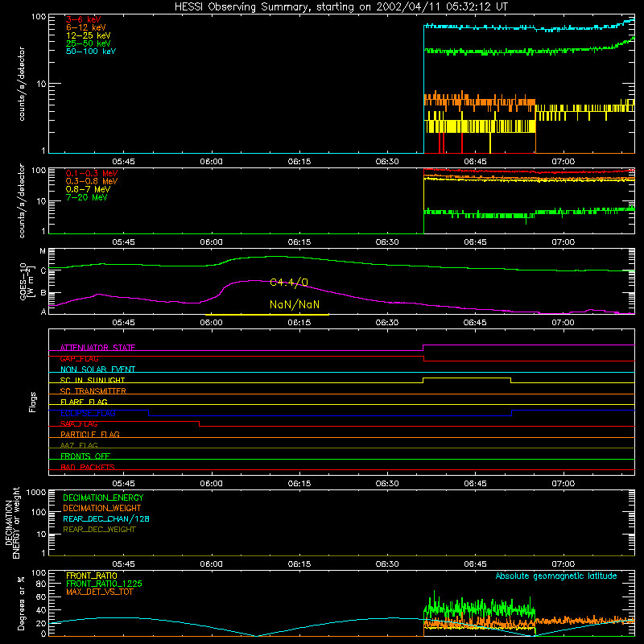Screen dimensions: 644x644
Task: Click the 05:45 tick under the keV count panel
Action: coord(123,162)
